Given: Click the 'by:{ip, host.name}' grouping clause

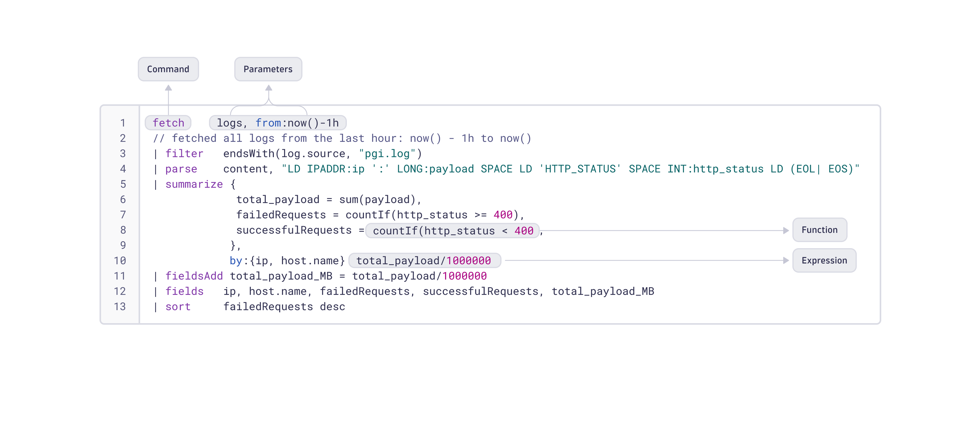Looking at the screenshot, I should (x=287, y=261).
